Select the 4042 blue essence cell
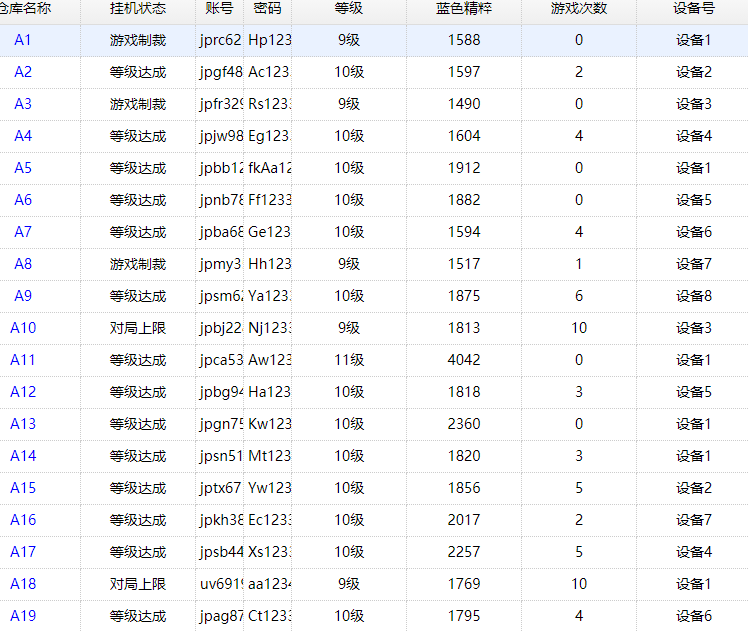 [464, 360]
